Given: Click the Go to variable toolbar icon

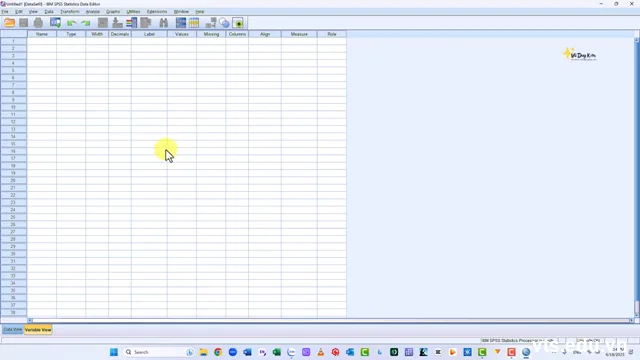Looking at the screenshot, I should click(117, 23).
